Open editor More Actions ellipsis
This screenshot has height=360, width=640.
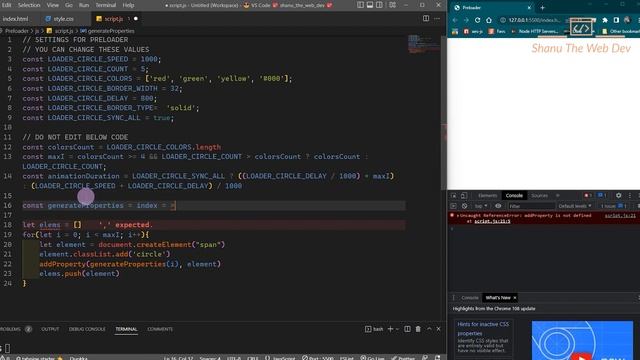(x=437, y=18)
